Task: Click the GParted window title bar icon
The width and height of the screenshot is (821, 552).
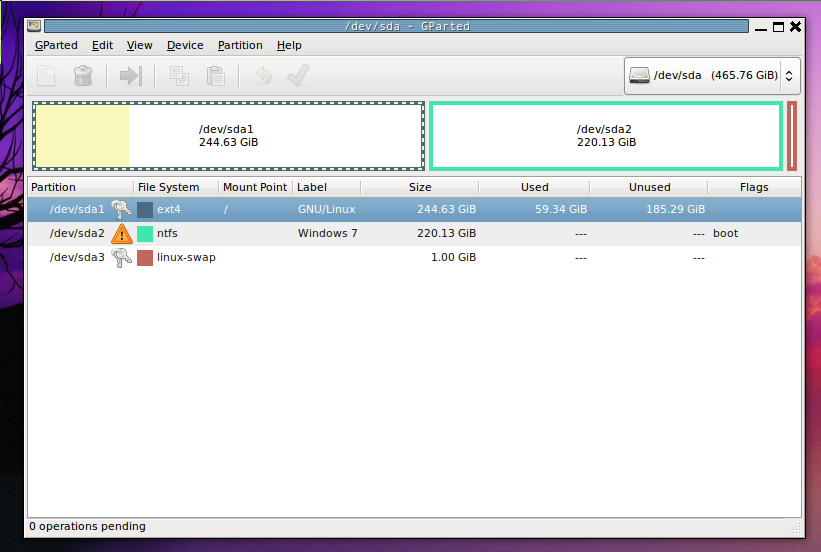Action: click(x=34, y=26)
